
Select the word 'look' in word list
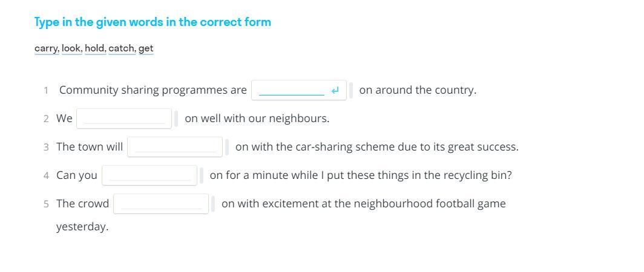(x=72, y=48)
